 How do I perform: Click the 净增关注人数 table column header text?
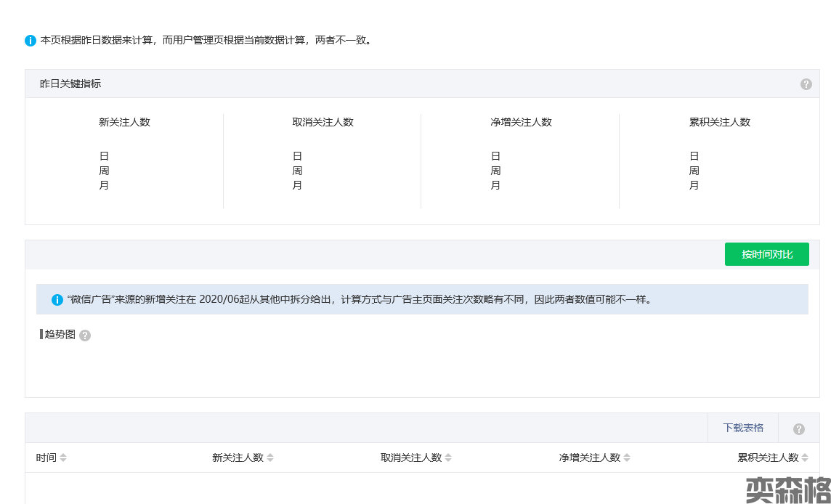[x=589, y=458]
